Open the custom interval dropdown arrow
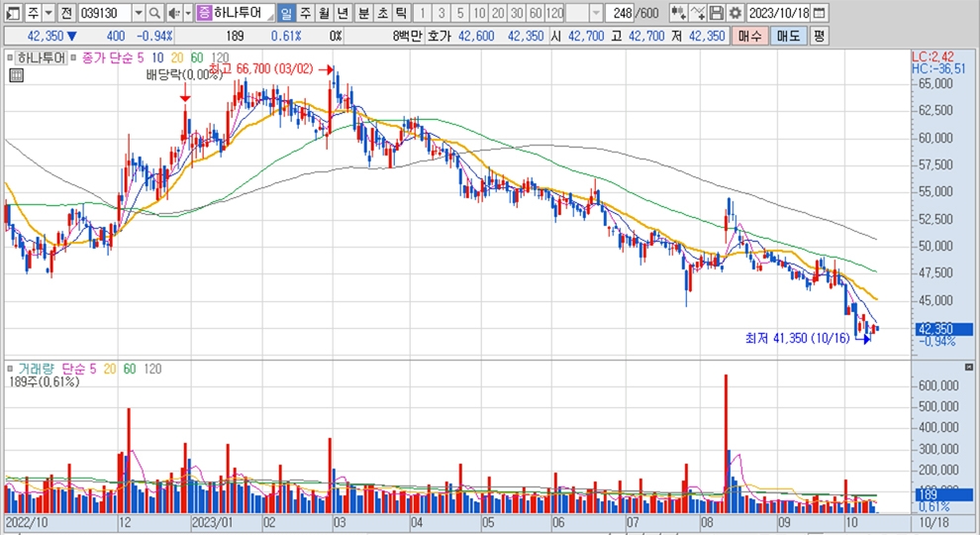 (x=596, y=13)
